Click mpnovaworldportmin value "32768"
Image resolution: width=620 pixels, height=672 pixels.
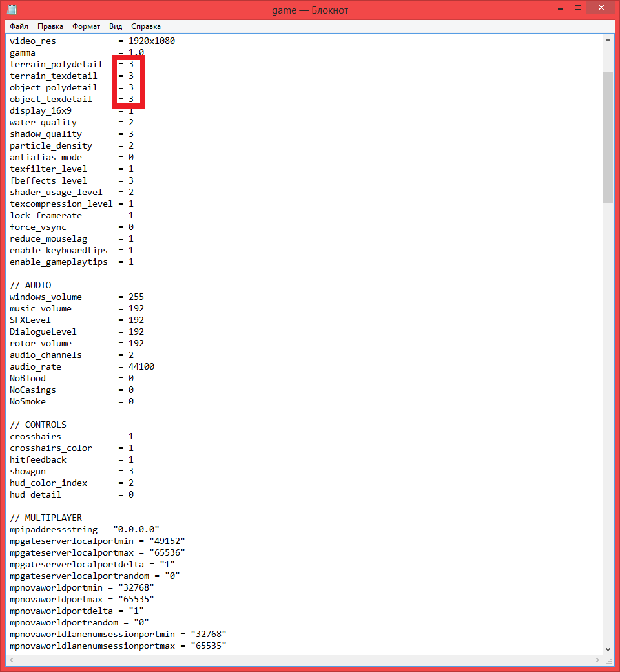click(x=136, y=587)
